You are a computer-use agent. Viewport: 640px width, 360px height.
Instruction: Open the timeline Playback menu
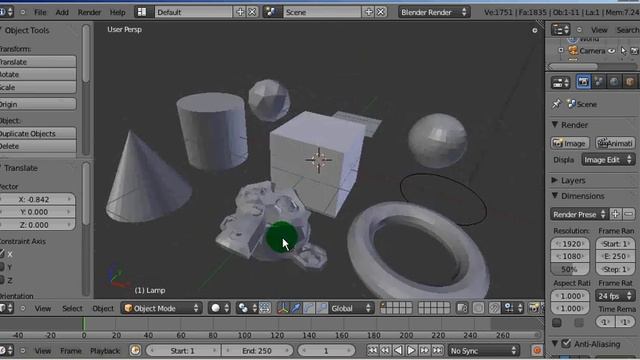coord(105,351)
